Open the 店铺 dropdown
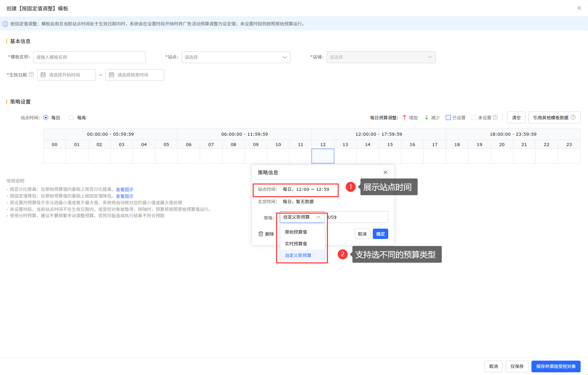Image resolution: width=588 pixels, height=375 pixels. (x=381, y=57)
